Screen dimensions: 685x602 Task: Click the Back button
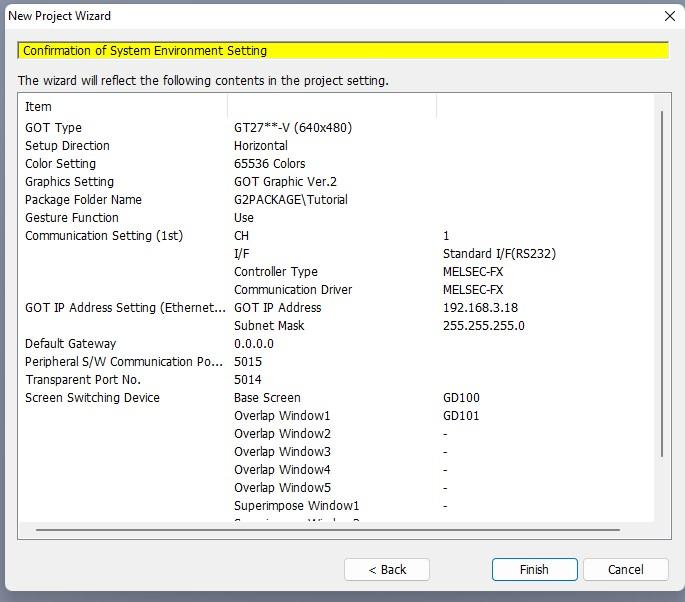(x=387, y=569)
